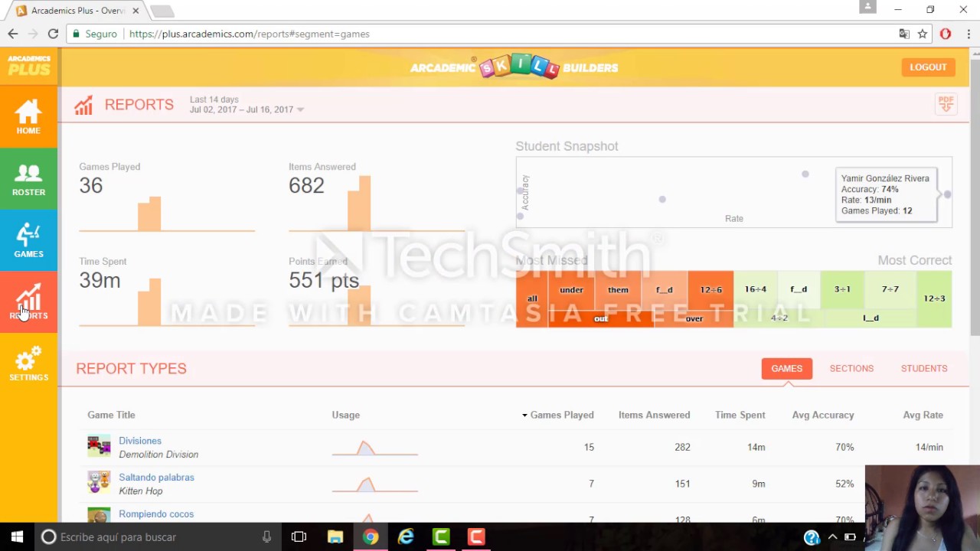This screenshot has width=980, height=551.
Task: Select the 16÷4 most correct tile
Action: tap(756, 289)
